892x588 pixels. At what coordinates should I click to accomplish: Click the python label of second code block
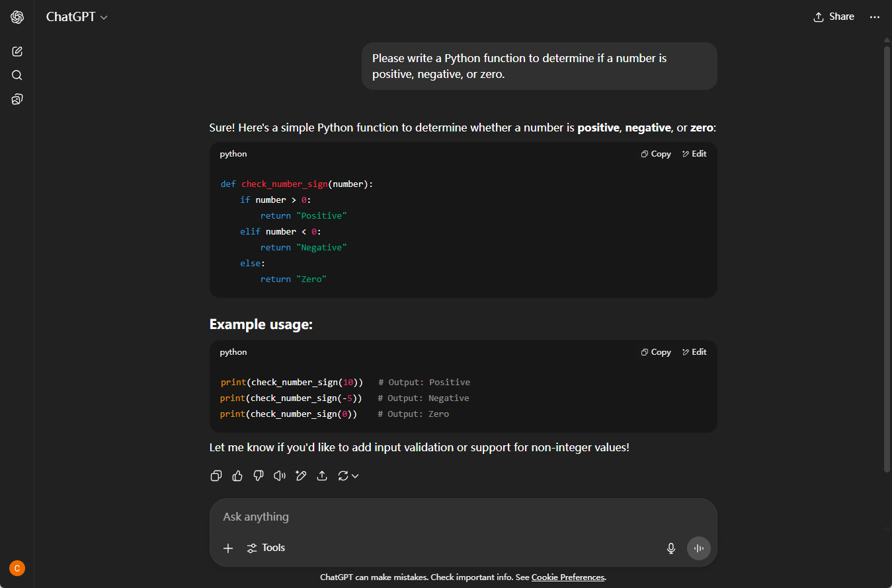(x=233, y=352)
